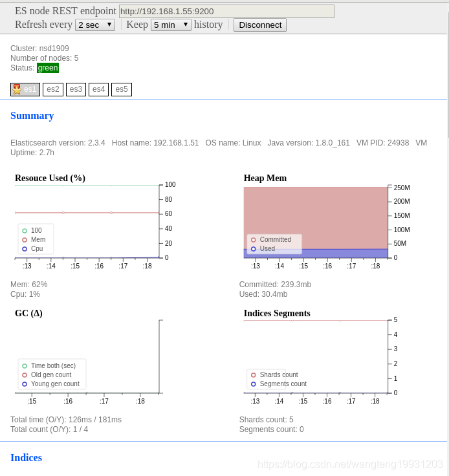Click the 'VM PID: 24938' text
Screen dimensions: 449x476
pyautogui.click(x=382, y=143)
